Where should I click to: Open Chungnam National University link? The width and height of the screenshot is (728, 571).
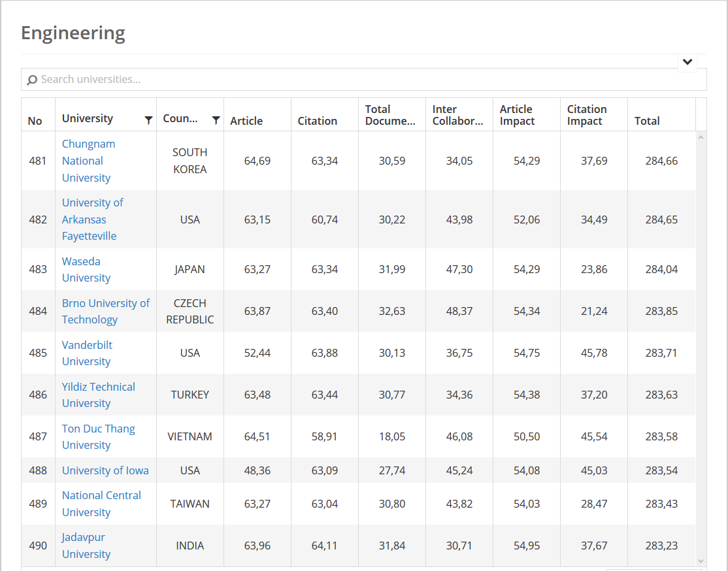pyautogui.click(x=89, y=161)
